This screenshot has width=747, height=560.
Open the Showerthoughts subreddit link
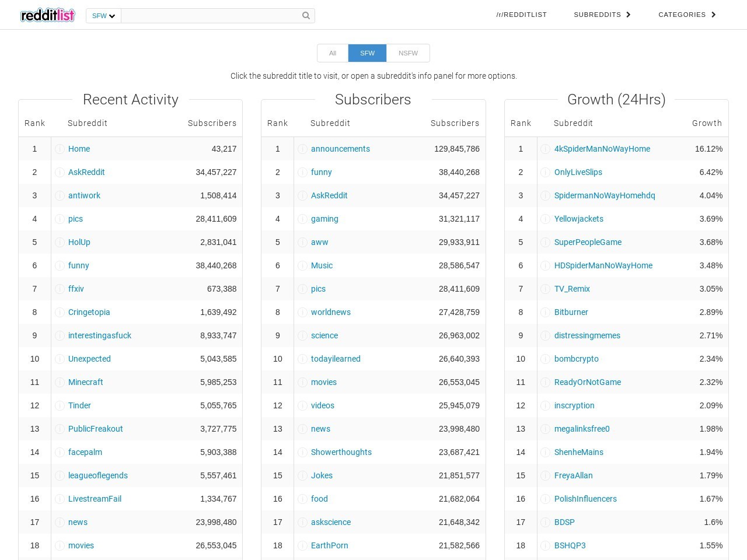tap(341, 452)
